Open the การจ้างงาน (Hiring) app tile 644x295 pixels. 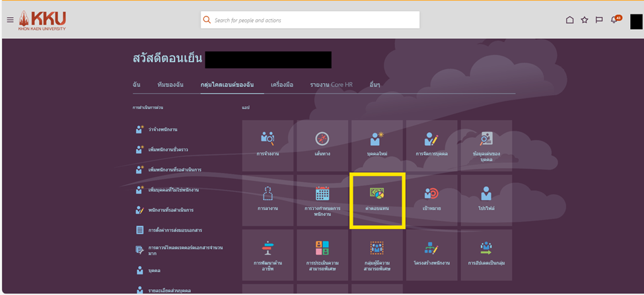coord(268,145)
